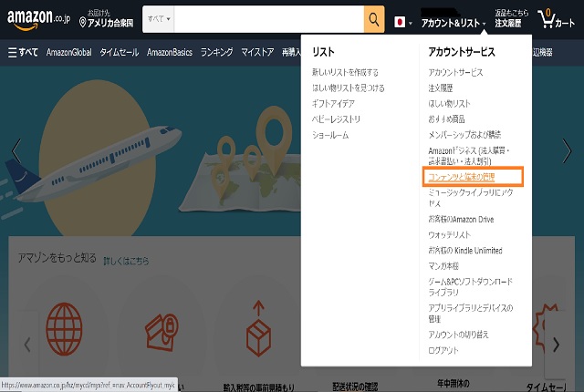Click ほしい物リスト in the account flyout
Viewport: 584px width, 392px height.
tap(449, 103)
